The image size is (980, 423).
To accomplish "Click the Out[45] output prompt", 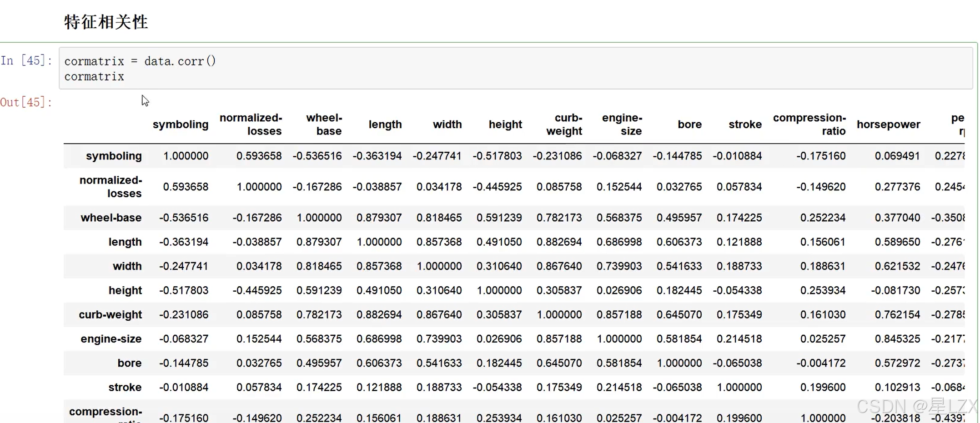I will (x=26, y=102).
